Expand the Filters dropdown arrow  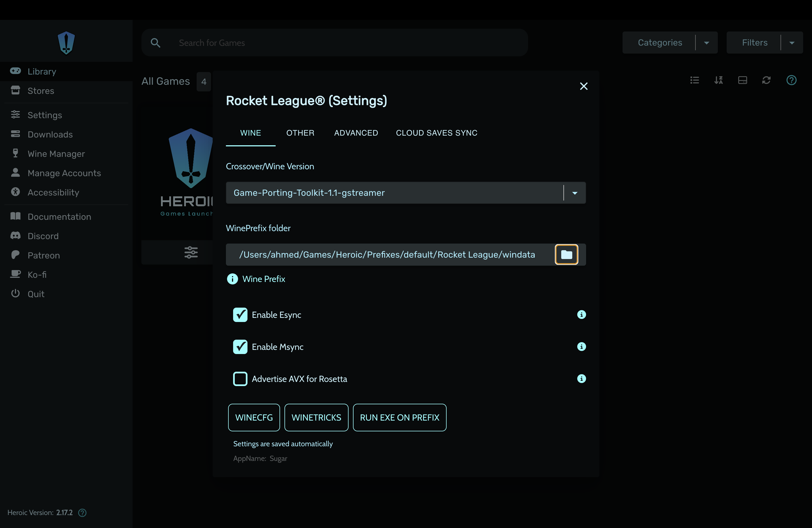point(792,43)
